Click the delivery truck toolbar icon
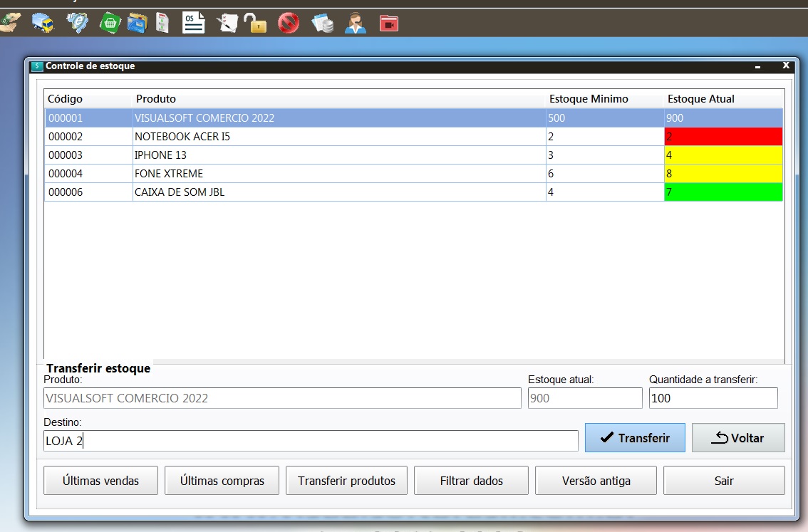The image size is (808, 532). pos(43,24)
